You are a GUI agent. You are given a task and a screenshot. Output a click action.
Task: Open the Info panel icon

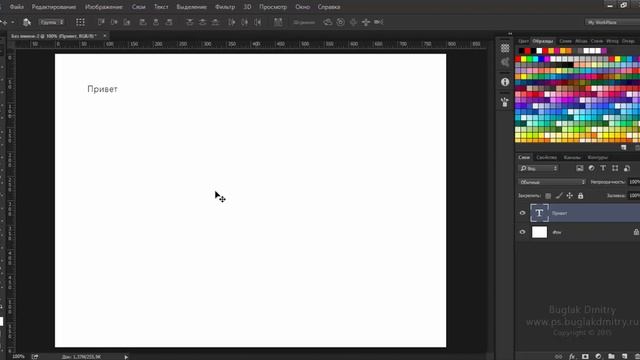[x=505, y=82]
